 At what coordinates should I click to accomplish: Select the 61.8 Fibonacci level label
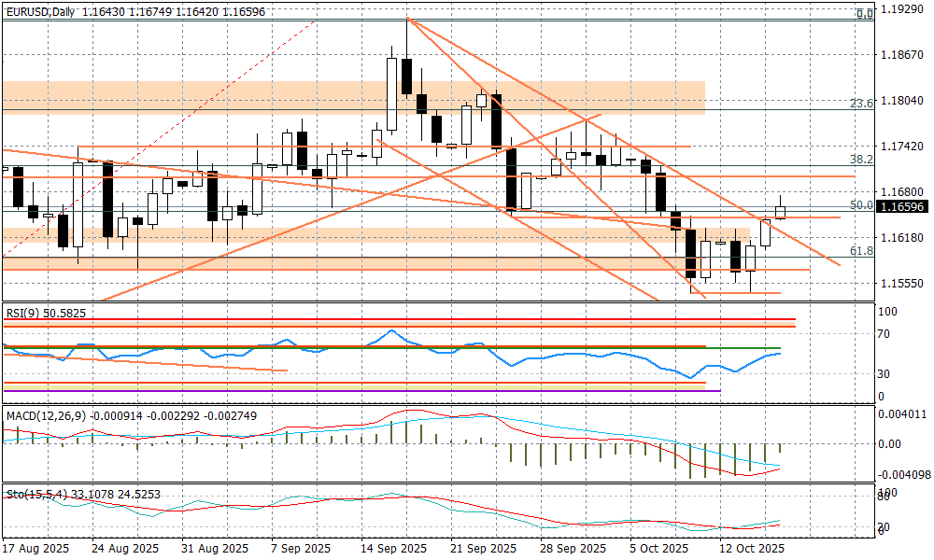[862, 251]
